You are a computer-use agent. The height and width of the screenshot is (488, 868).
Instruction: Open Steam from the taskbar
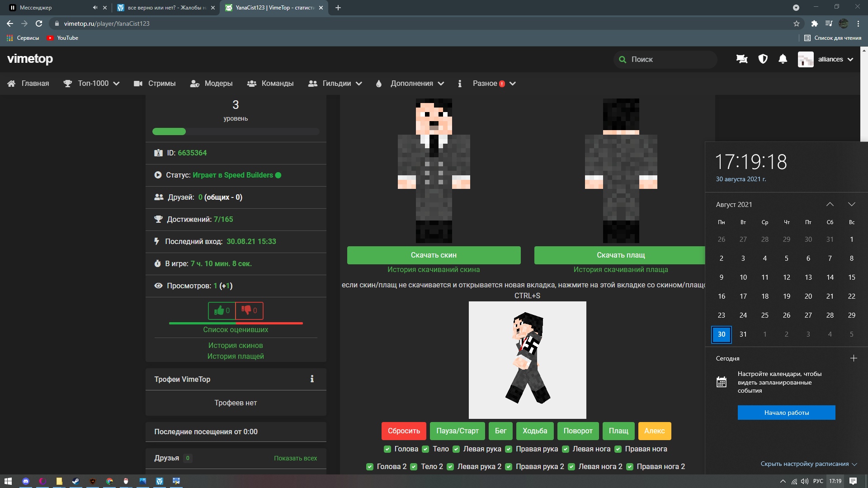[75, 481]
